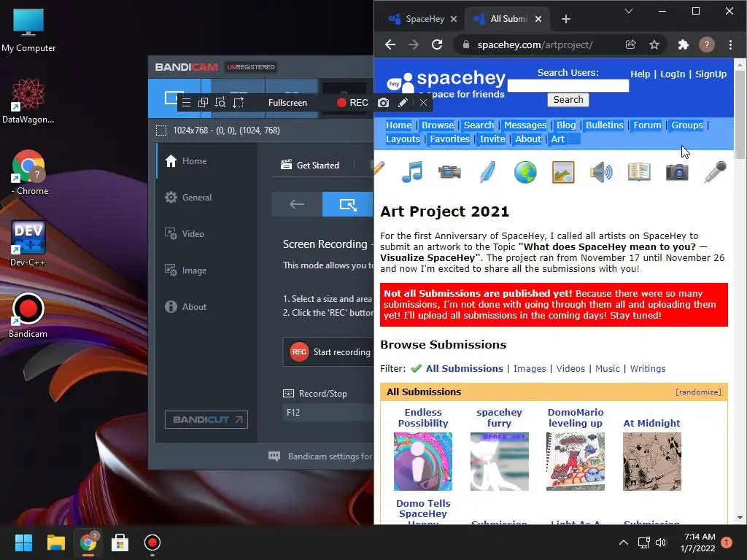Click the randomize link

[x=698, y=392]
